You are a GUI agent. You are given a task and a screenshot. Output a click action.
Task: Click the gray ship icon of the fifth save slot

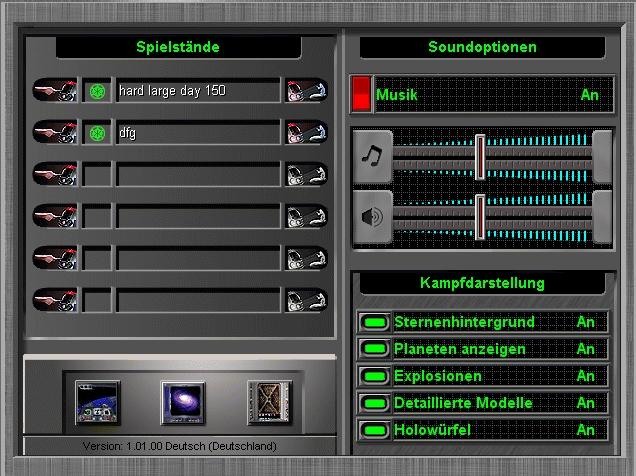click(x=306, y=258)
